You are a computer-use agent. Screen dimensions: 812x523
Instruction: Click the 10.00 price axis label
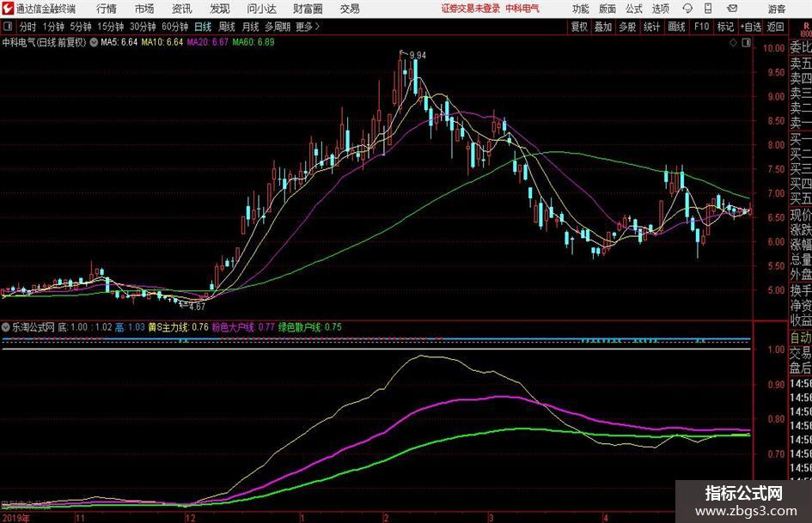click(773, 48)
